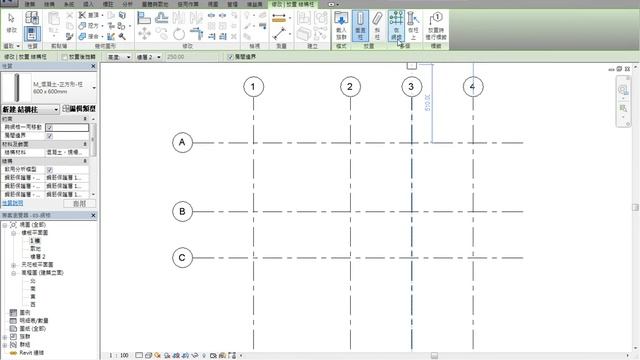This screenshot has height=360, width=640.
Task: Select the Rotate tool
Action: (x=179, y=34)
